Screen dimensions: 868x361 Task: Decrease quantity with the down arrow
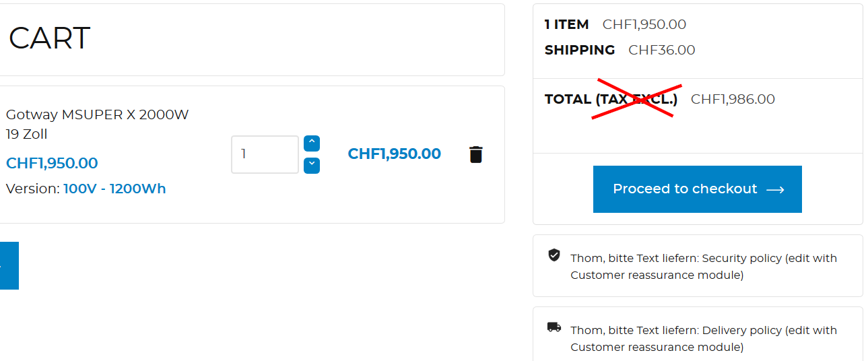pyautogui.click(x=312, y=165)
